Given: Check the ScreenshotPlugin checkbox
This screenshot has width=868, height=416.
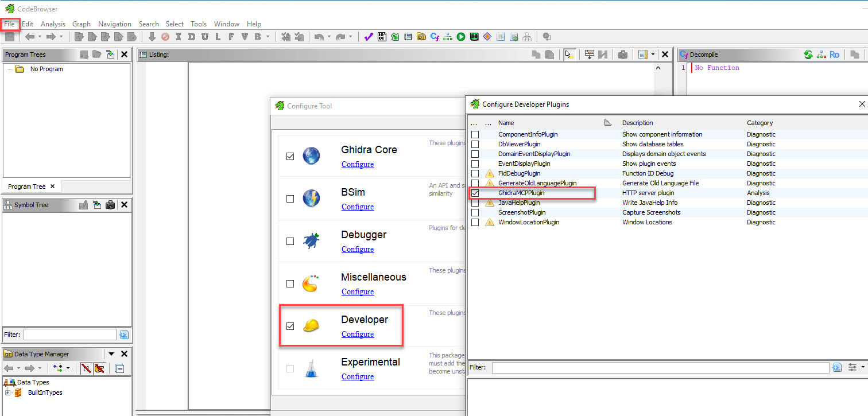Looking at the screenshot, I should [x=475, y=212].
